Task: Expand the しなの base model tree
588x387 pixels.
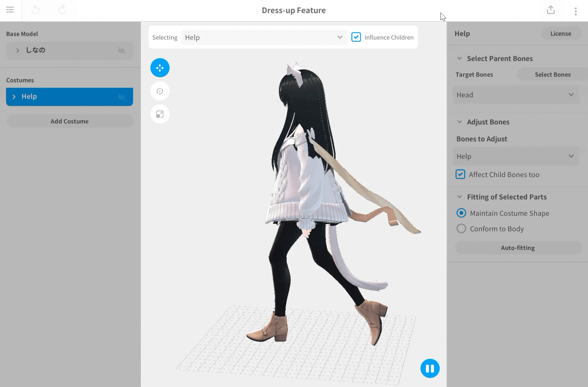Action: click(18, 51)
